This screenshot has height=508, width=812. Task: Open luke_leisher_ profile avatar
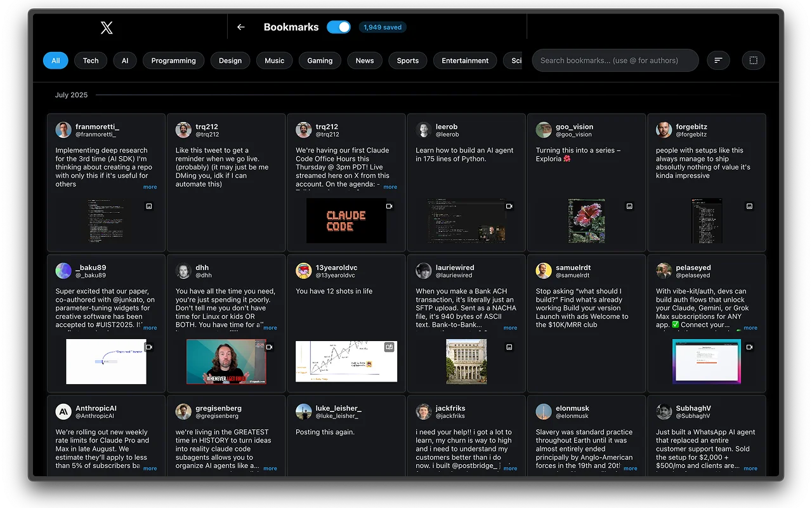coord(303,411)
